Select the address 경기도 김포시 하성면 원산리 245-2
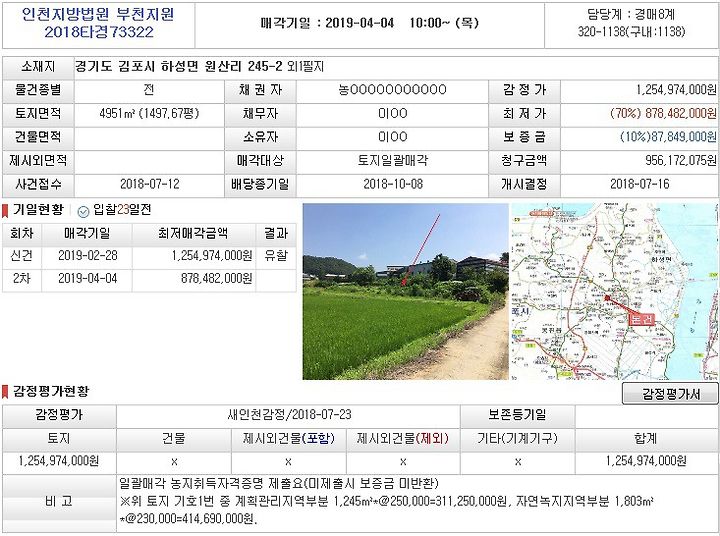 (179, 67)
